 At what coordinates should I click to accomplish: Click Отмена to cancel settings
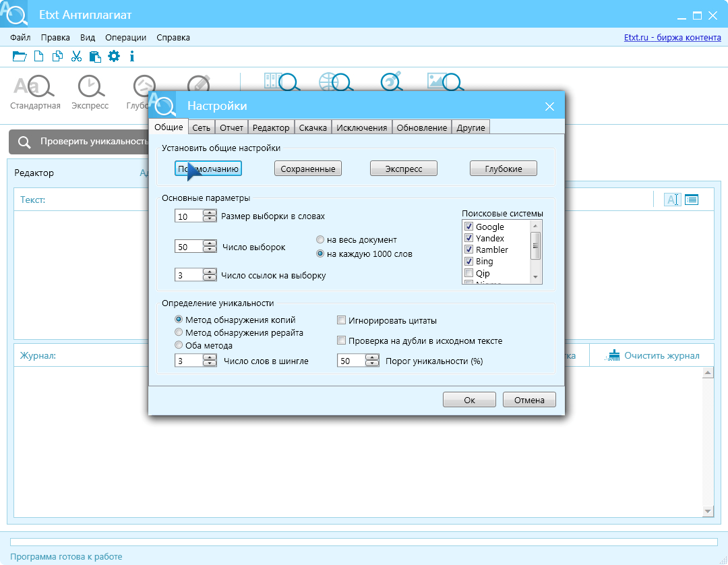529,400
